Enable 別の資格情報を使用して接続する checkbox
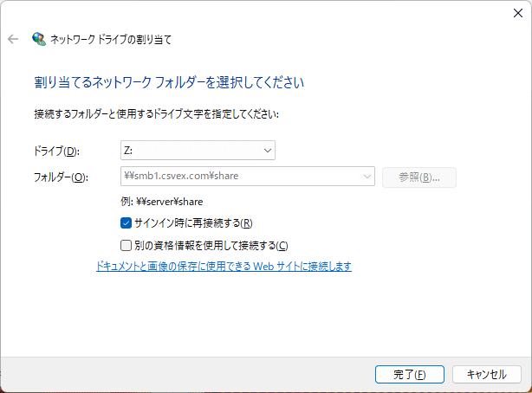Image resolution: width=532 pixels, height=393 pixels. point(126,246)
